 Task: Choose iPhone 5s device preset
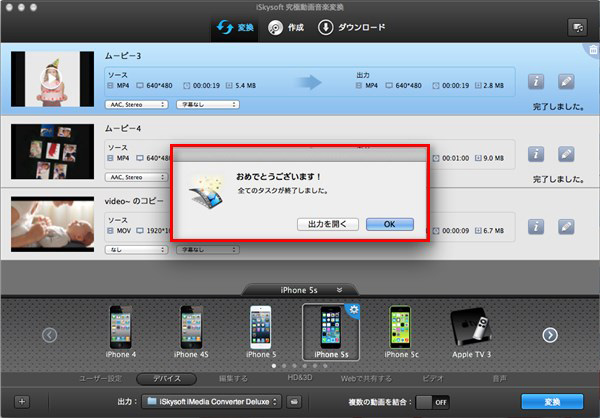pos(331,332)
